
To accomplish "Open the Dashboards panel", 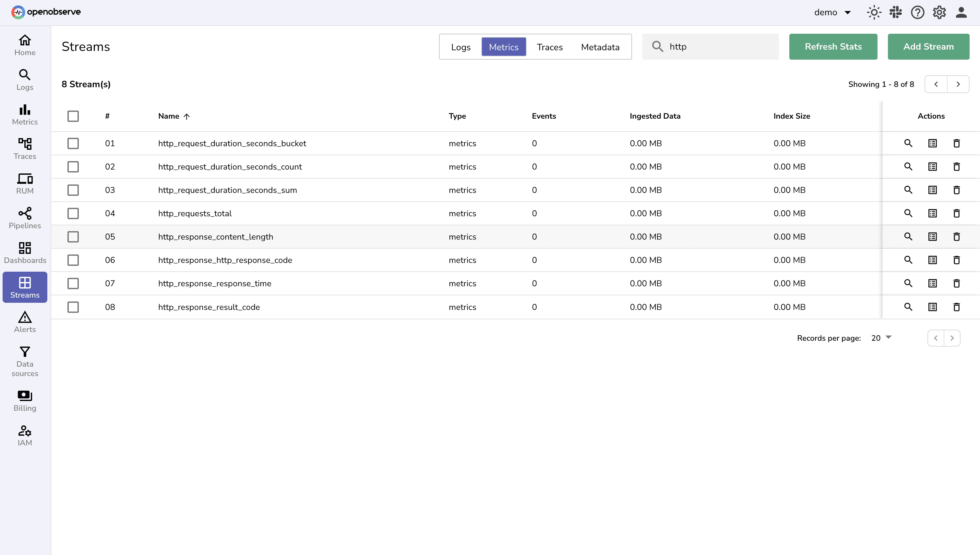I will coord(24,252).
